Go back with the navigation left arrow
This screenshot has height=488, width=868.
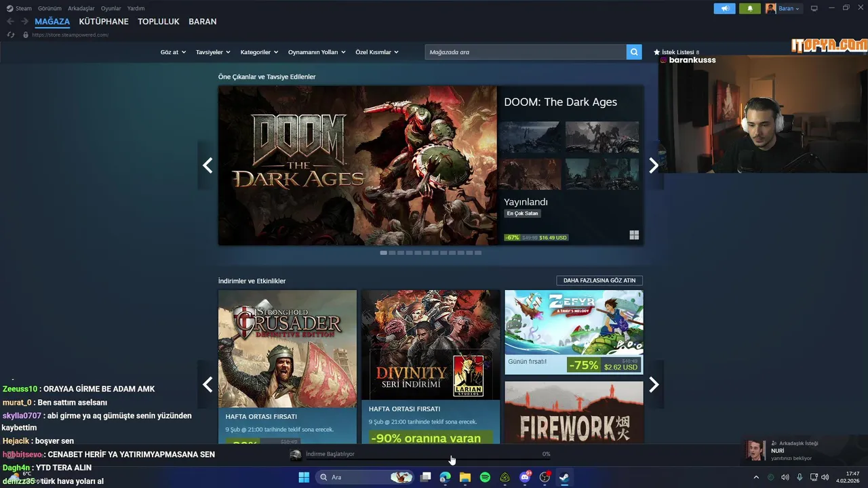click(10, 22)
